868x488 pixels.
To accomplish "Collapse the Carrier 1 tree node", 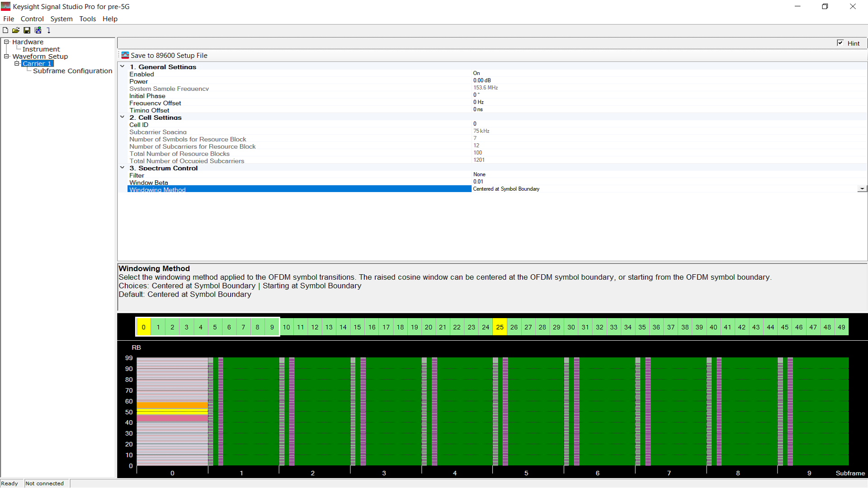I will 17,64.
